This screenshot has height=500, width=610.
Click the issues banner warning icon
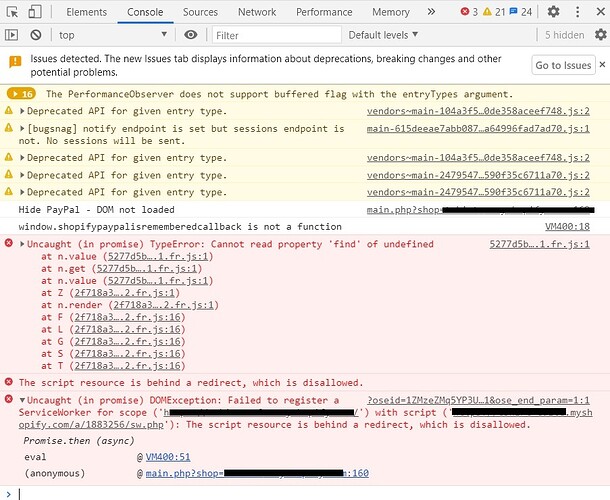(x=15, y=61)
